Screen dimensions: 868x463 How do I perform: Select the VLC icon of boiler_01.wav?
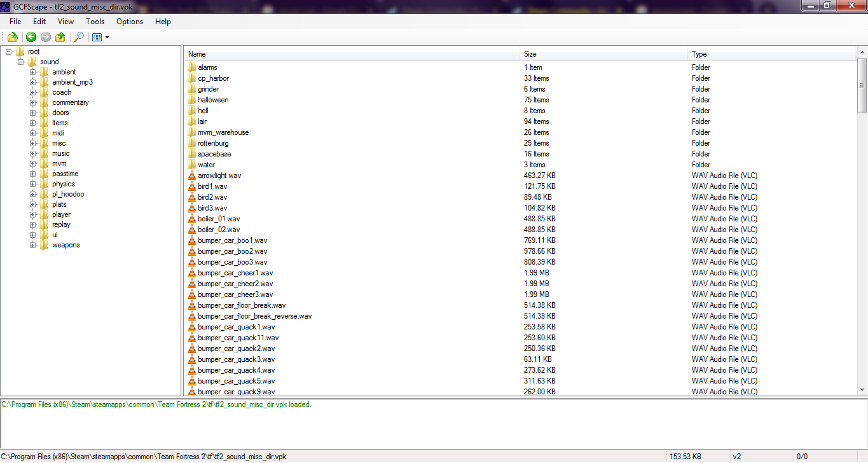coord(192,219)
